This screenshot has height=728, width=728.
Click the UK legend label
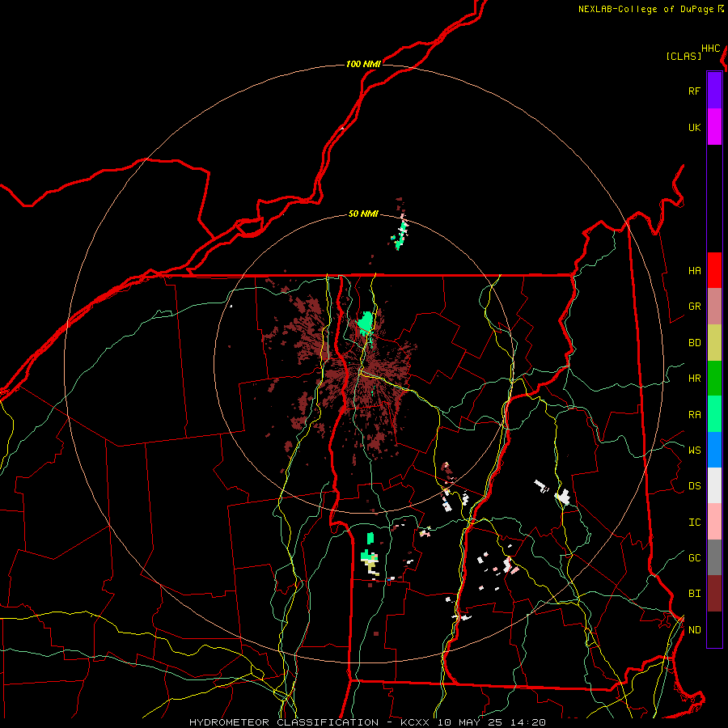(694, 127)
